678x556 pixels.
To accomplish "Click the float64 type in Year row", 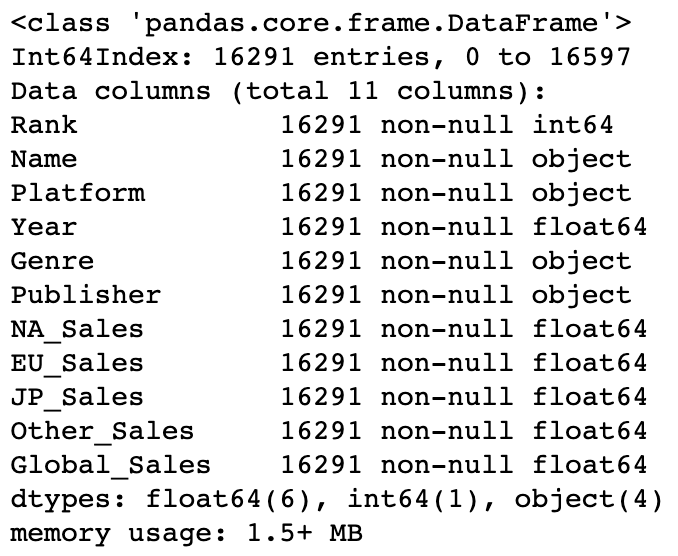I will (x=590, y=227).
